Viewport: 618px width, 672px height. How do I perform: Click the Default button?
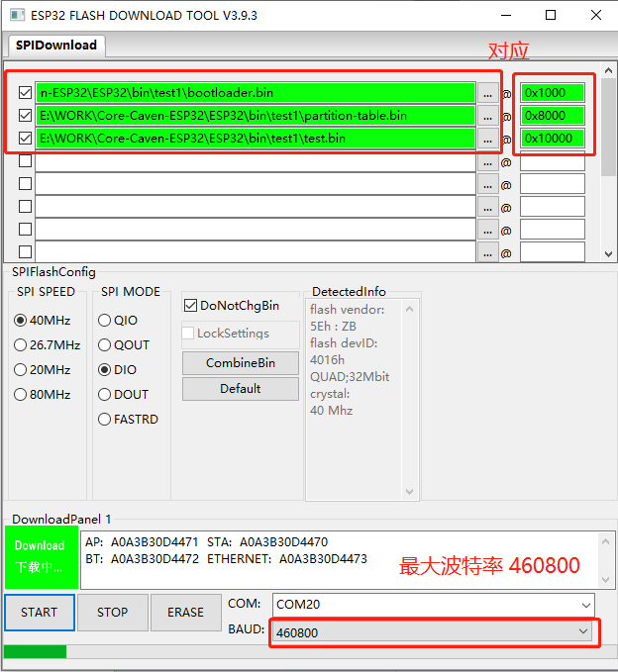[x=241, y=389]
